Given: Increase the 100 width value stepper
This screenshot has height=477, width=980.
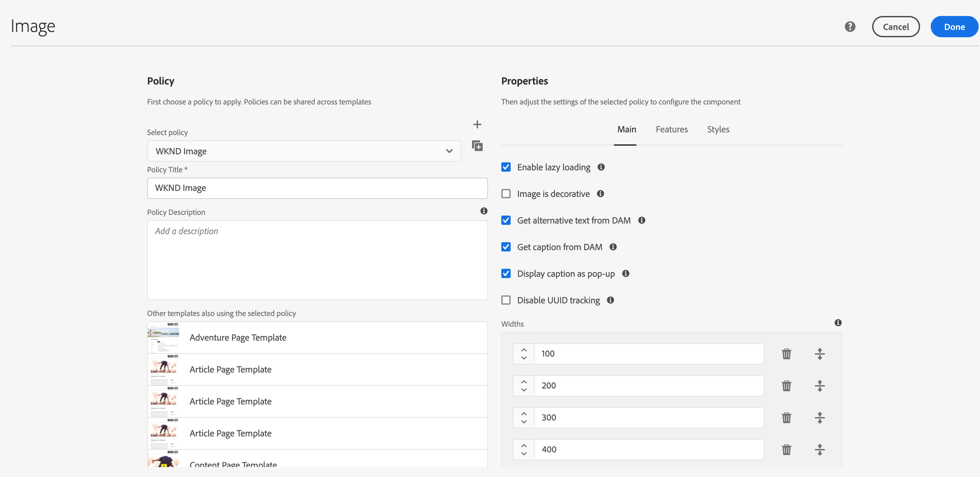Looking at the screenshot, I should (x=524, y=350).
